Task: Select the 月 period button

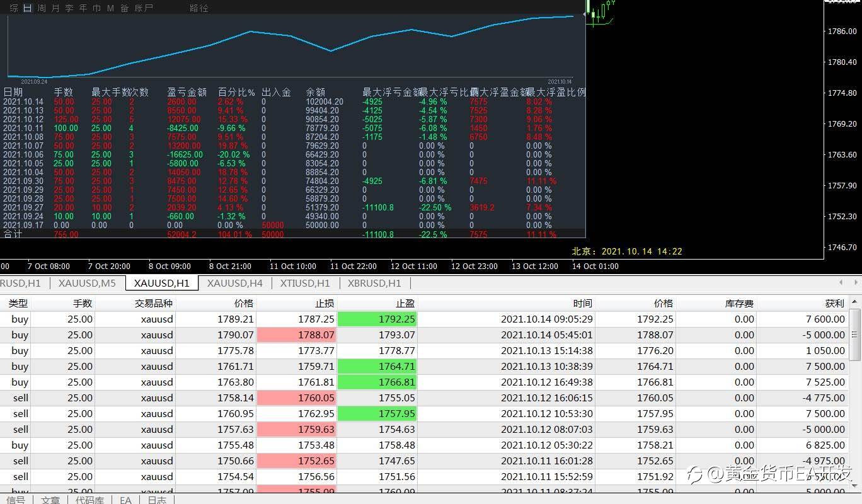Action: [x=55, y=8]
